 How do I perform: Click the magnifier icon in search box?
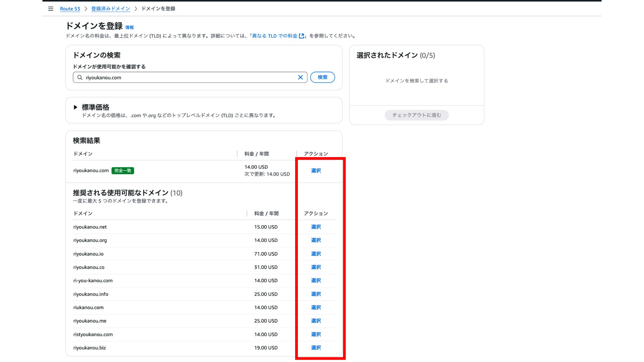click(x=80, y=77)
